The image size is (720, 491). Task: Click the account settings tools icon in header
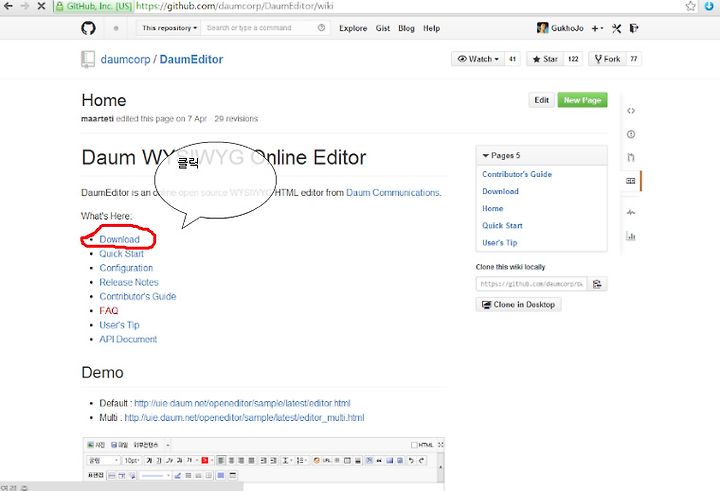tap(616, 28)
